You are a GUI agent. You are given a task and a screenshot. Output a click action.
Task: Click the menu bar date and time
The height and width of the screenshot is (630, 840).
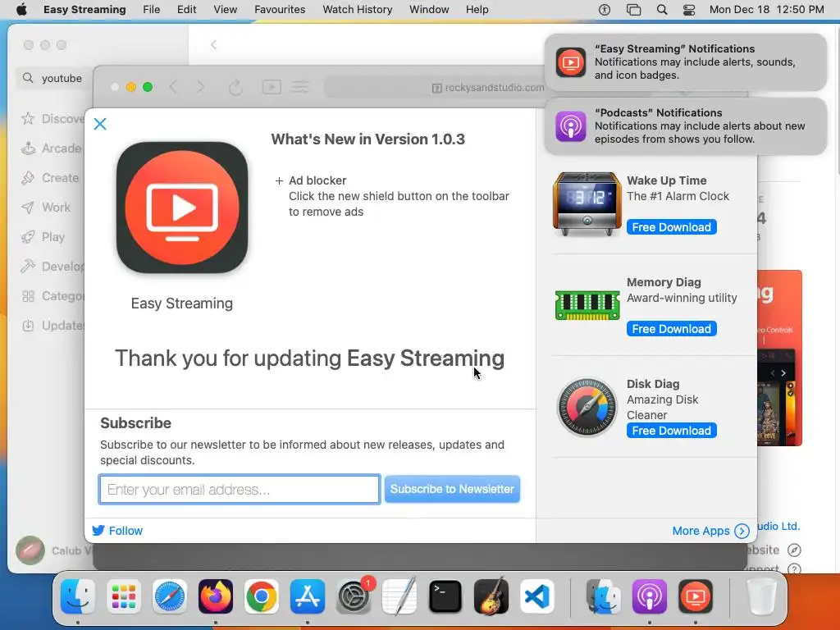pyautogui.click(x=767, y=10)
